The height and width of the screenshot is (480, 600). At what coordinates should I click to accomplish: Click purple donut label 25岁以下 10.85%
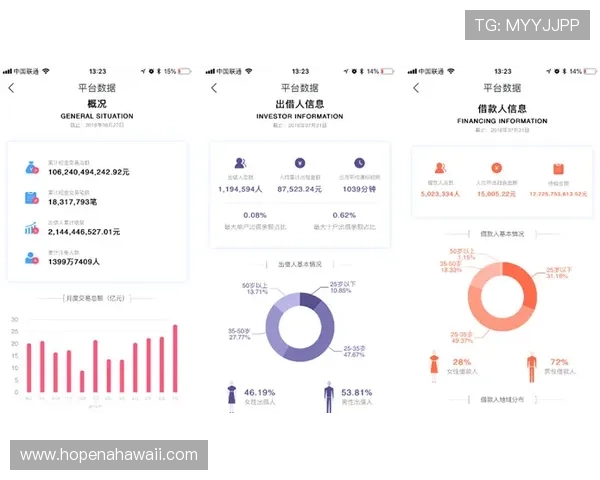click(x=343, y=287)
